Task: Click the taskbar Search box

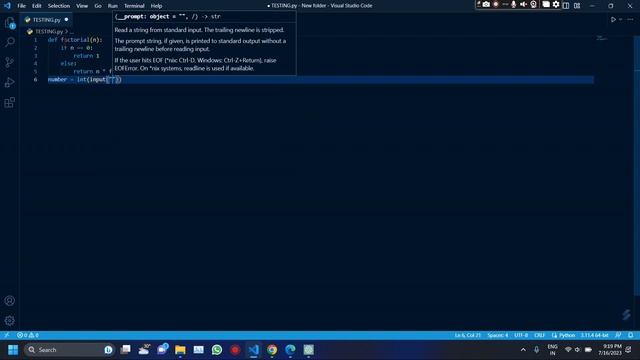Action: 69,350
